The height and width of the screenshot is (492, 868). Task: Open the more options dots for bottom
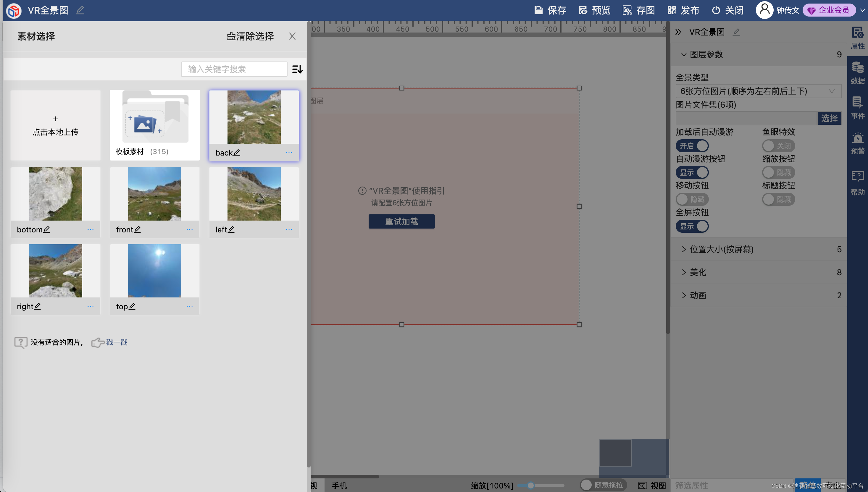(90, 229)
